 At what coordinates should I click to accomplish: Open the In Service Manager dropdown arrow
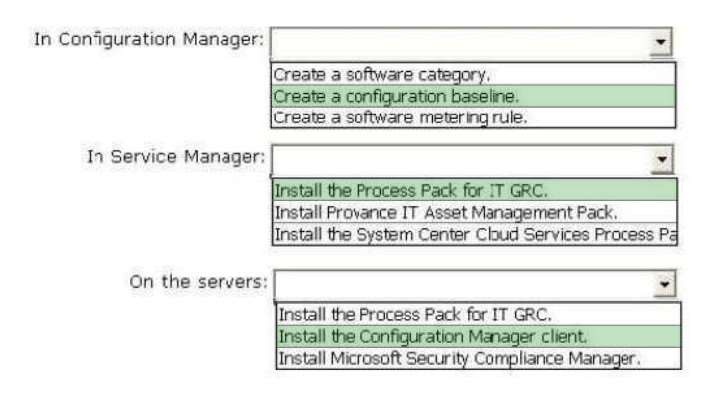662,159
